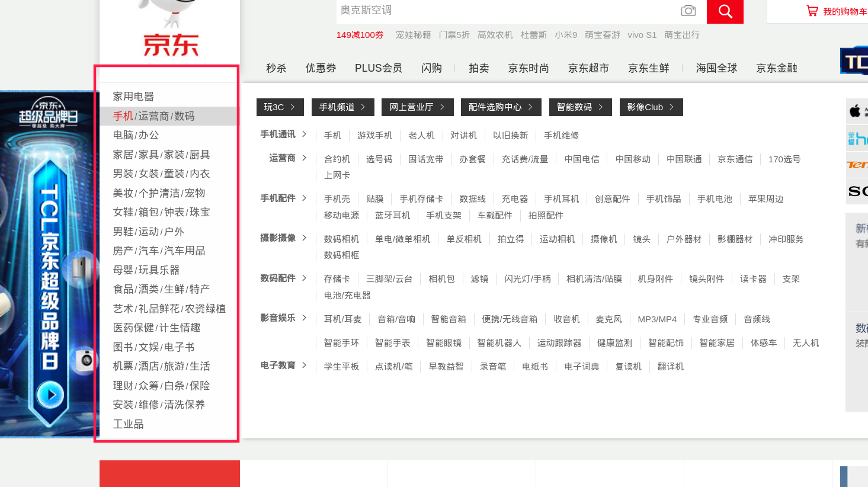
Task: Open 手机壳 accessory link
Action: 337,199
